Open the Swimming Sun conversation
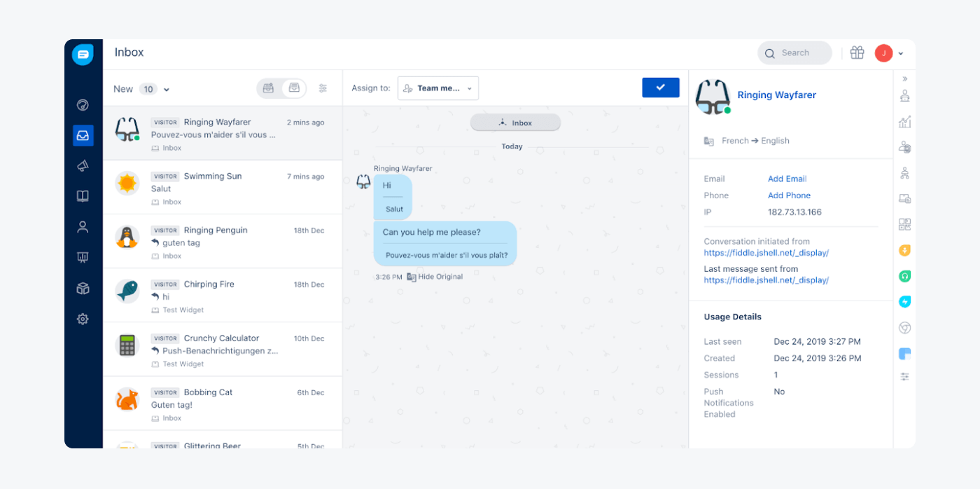This screenshot has width=980, height=489. (223, 187)
